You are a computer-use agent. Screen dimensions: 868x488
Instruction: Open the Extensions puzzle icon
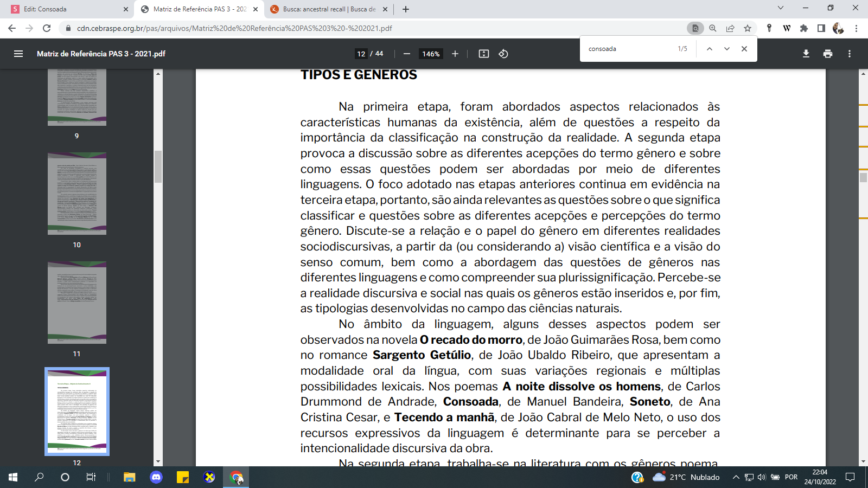pyautogui.click(x=804, y=28)
